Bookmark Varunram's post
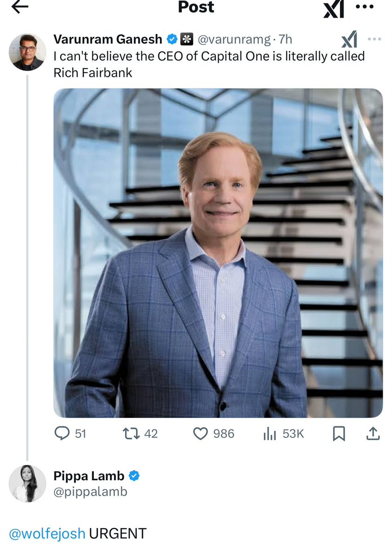 coord(339,434)
